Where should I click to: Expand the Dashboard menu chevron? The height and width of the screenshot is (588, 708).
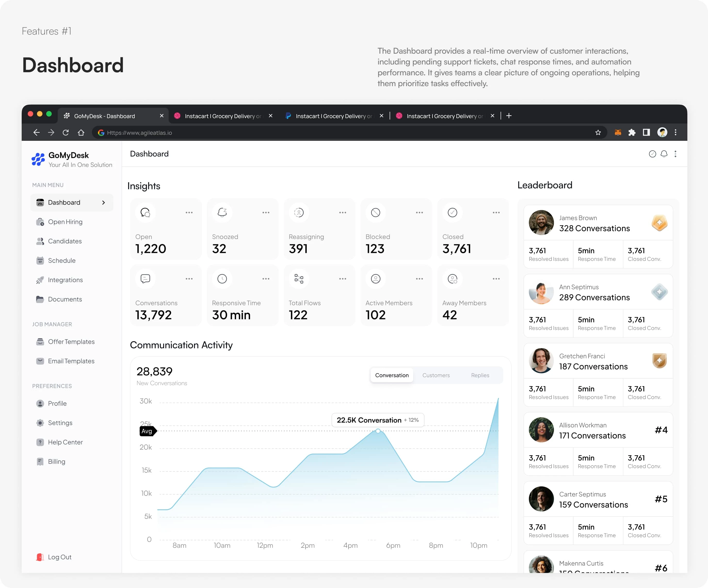[103, 202]
